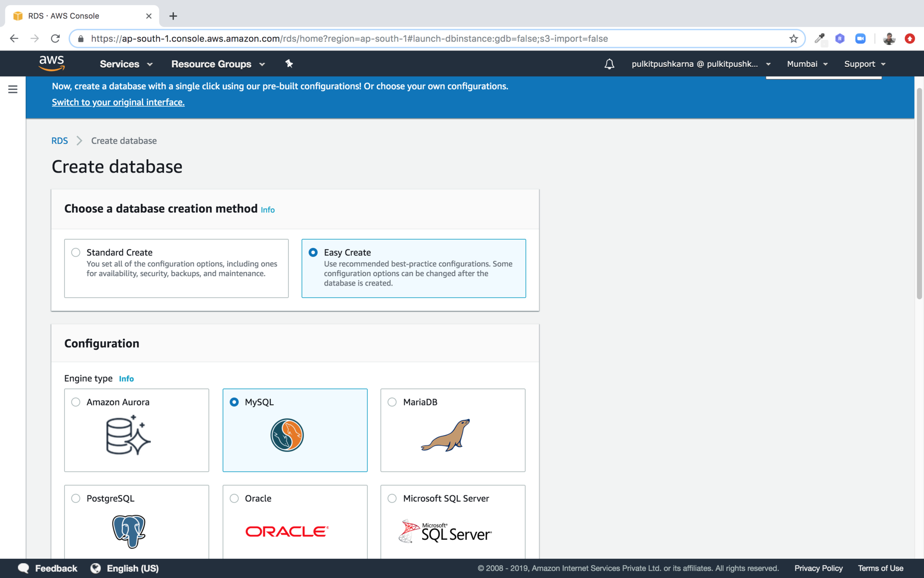Reload the page with refresh icon
This screenshot has width=924, height=578.
pos(55,39)
